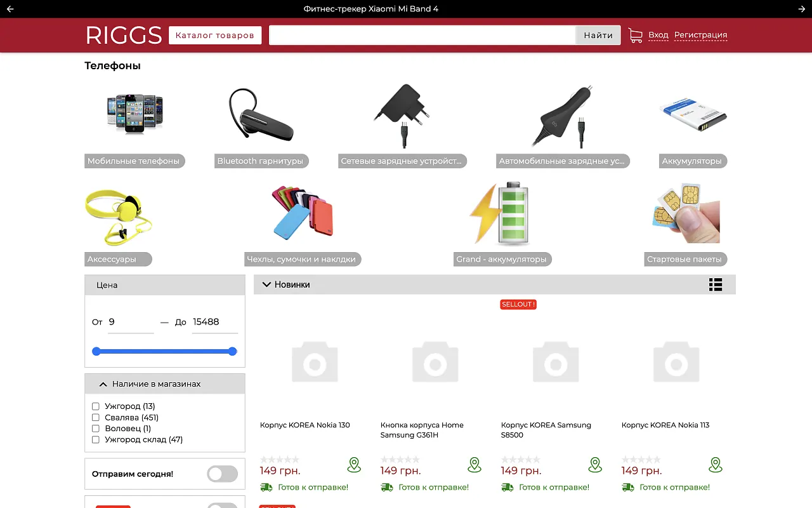This screenshot has width=812, height=508.
Task: Show store map pin for Корпус KOREA Nokia 113
Action: point(716,465)
